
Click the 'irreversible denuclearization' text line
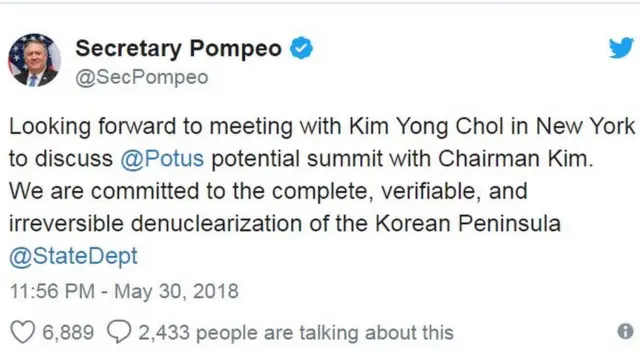point(285,224)
